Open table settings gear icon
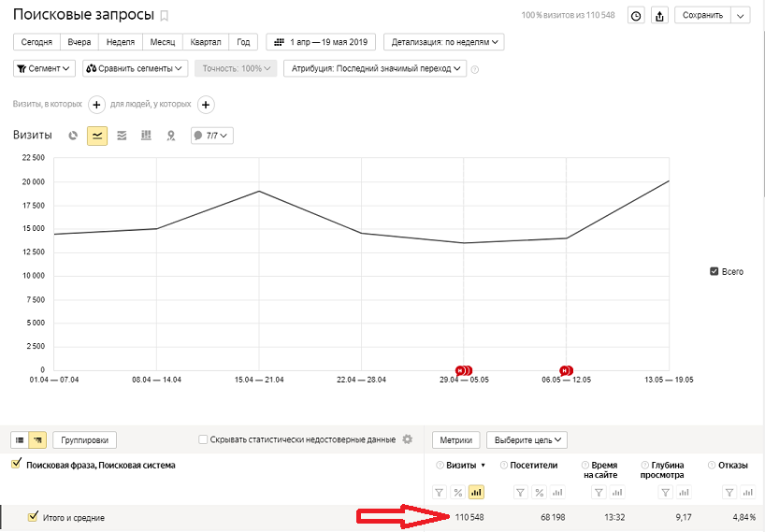The height and width of the screenshot is (532, 765). click(408, 439)
